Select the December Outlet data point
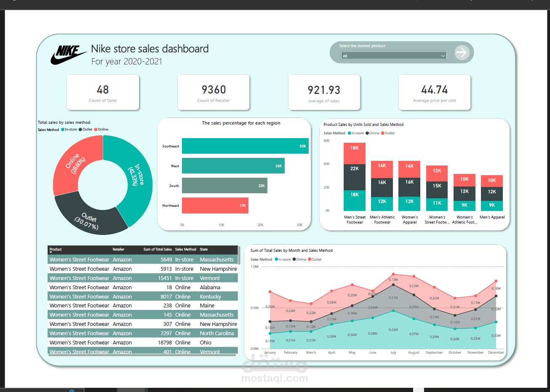Image resolution: width=550 pixels, height=392 pixels. (x=496, y=281)
